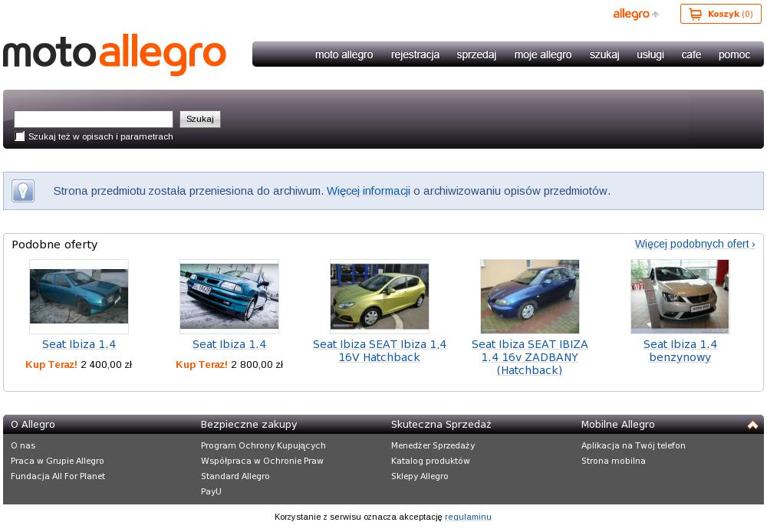767x532 pixels.
Task: Click the 2 800,00 zł price text
Action: tap(257, 364)
